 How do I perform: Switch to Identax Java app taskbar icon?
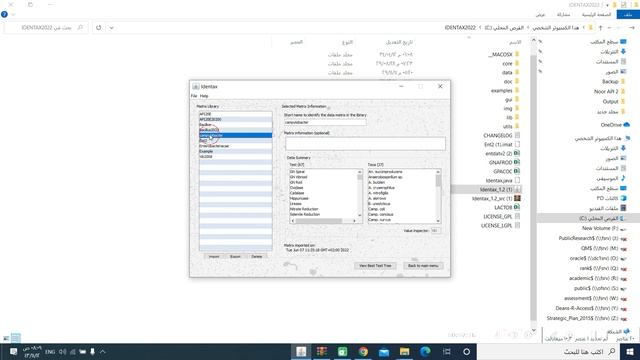pyautogui.click(x=301, y=351)
